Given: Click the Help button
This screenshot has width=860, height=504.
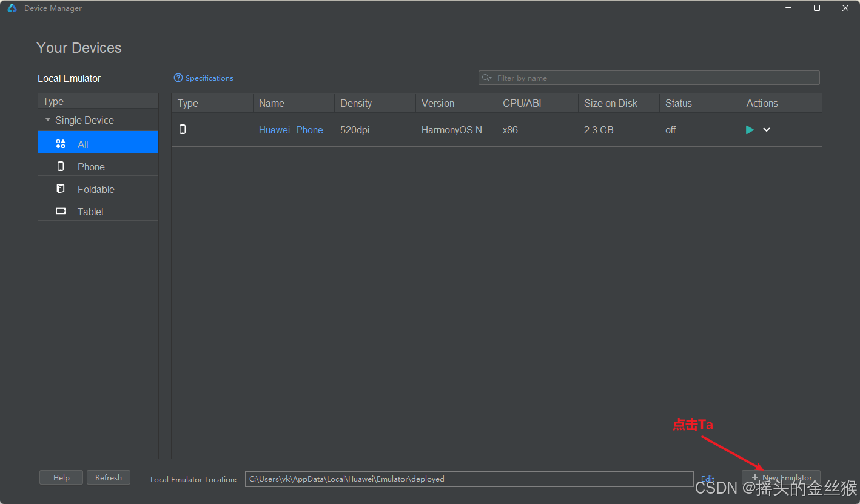Looking at the screenshot, I should click(61, 477).
